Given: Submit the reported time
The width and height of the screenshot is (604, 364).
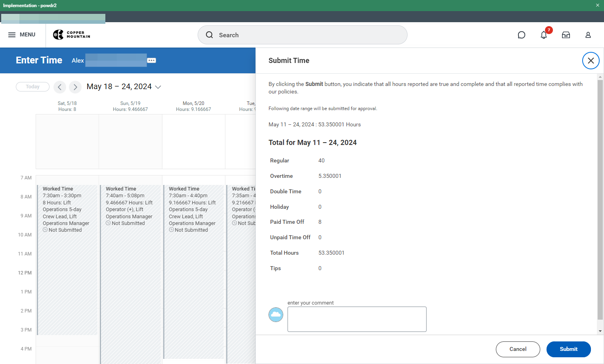Looking at the screenshot, I should click(x=569, y=349).
